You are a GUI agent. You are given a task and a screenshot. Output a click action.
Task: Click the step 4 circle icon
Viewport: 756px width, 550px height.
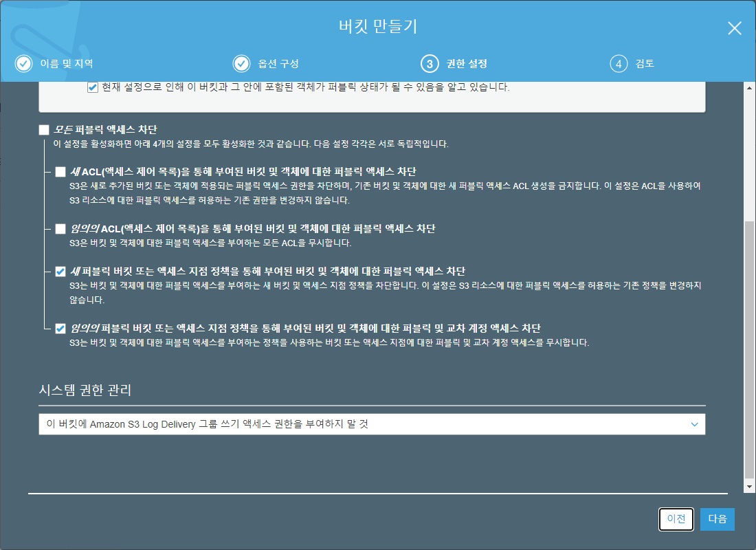click(619, 64)
